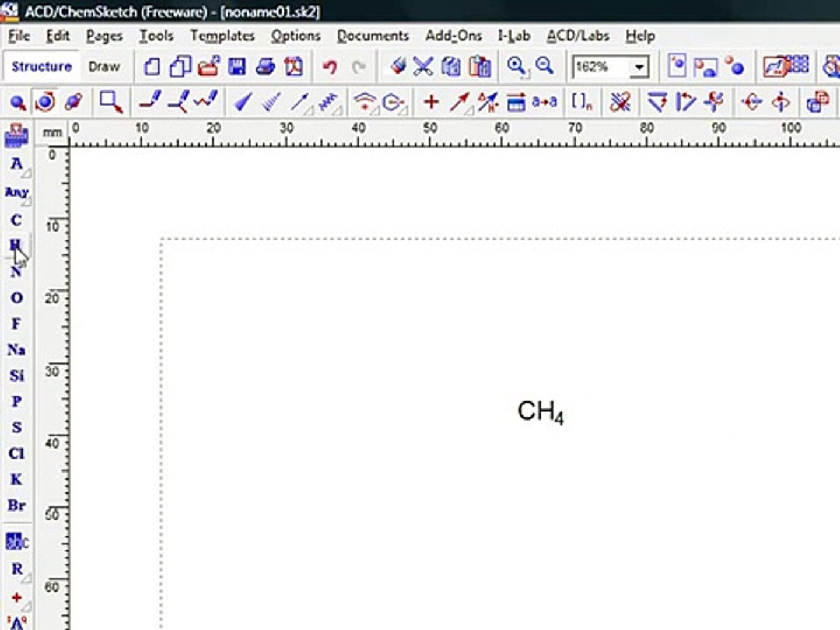The width and height of the screenshot is (840, 630).
Task: Insert a reaction plus sign
Action: point(431,103)
